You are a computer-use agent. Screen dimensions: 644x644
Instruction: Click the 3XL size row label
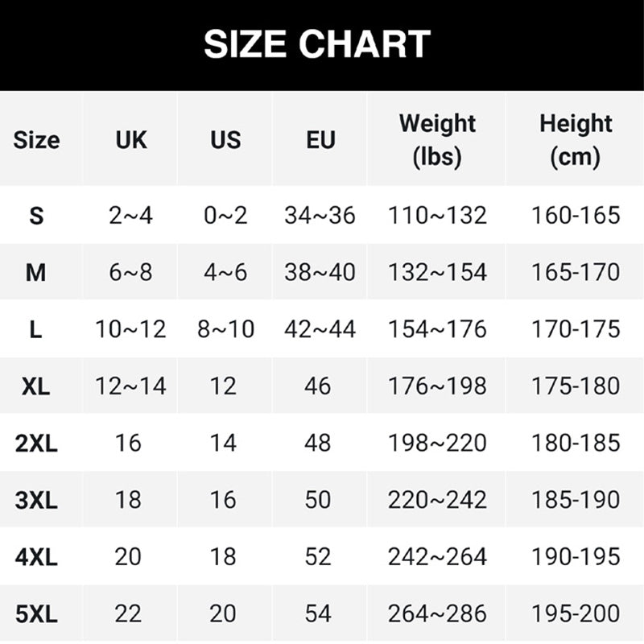[x=36, y=501]
